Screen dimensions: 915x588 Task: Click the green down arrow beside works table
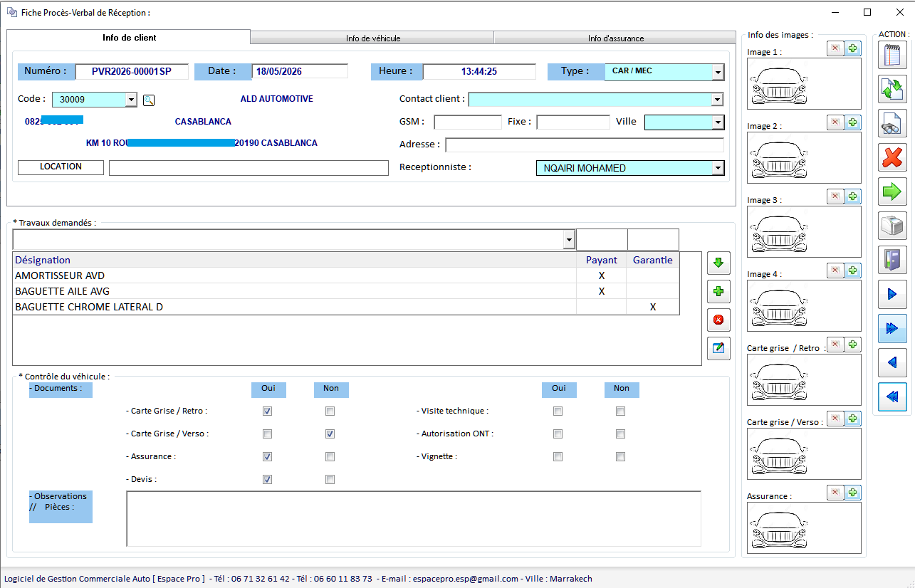coord(718,263)
